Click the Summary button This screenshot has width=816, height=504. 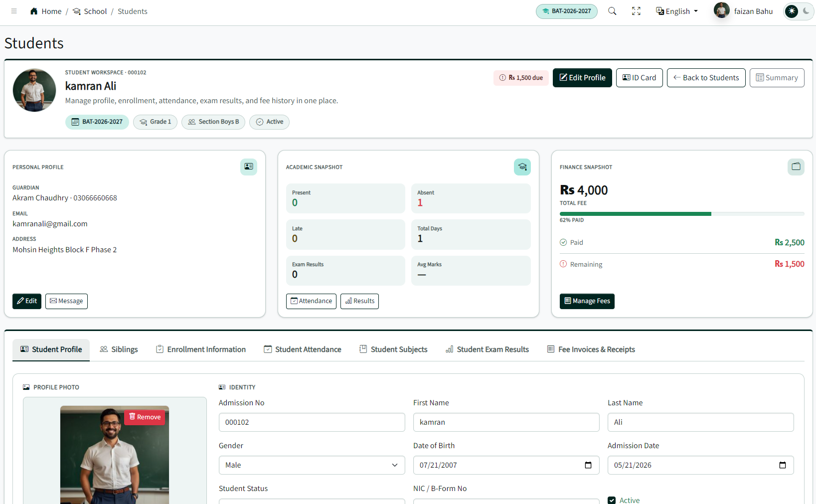click(777, 78)
